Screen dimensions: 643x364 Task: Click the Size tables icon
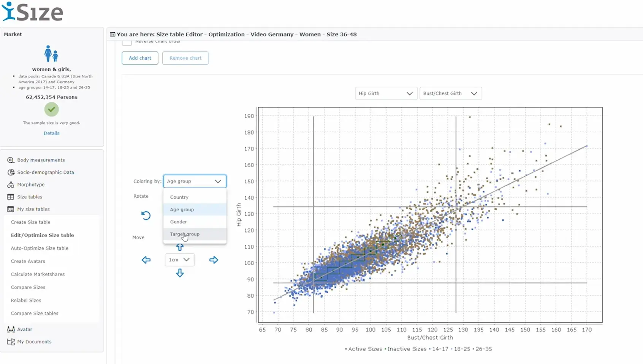pyautogui.click(x=11, y=197)
